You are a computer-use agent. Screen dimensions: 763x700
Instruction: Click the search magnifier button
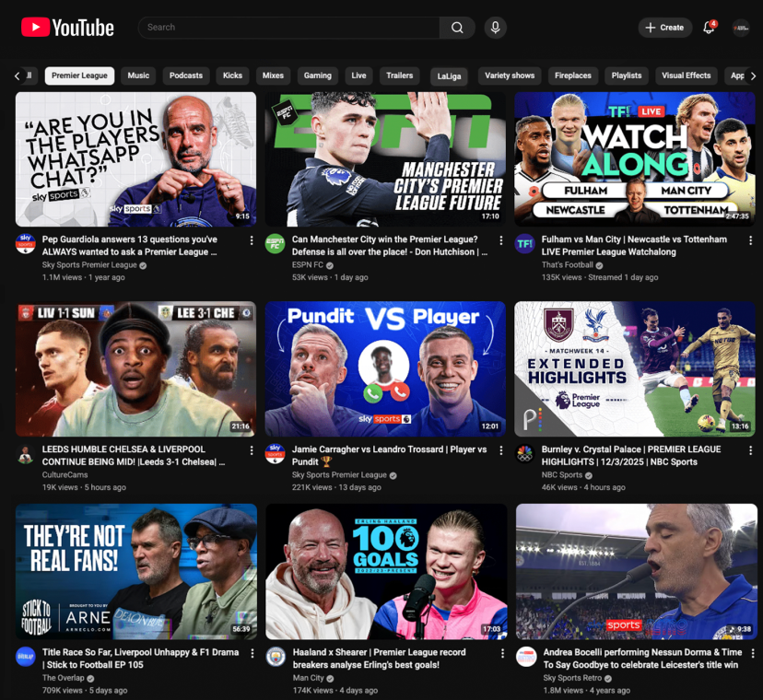(457, 28)
